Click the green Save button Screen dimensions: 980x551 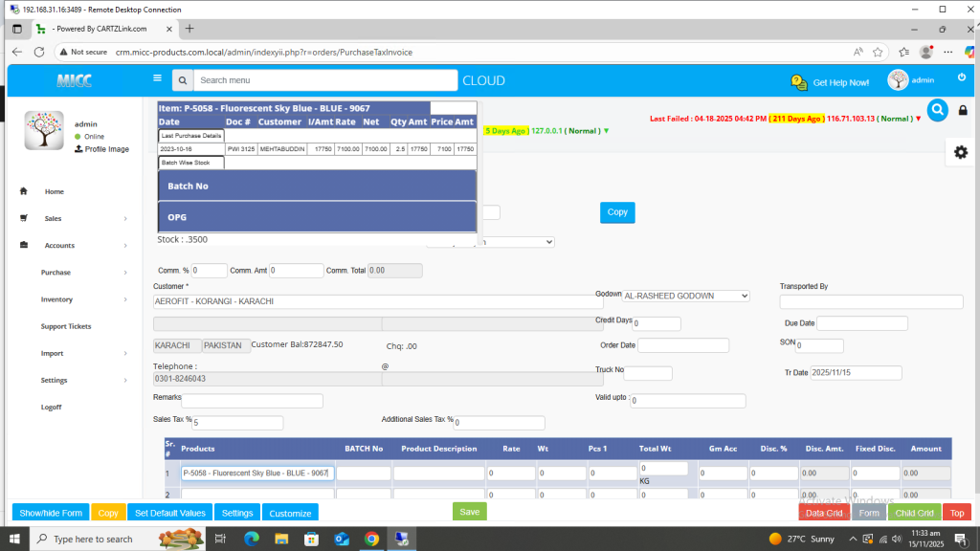(x=469, y=512)
